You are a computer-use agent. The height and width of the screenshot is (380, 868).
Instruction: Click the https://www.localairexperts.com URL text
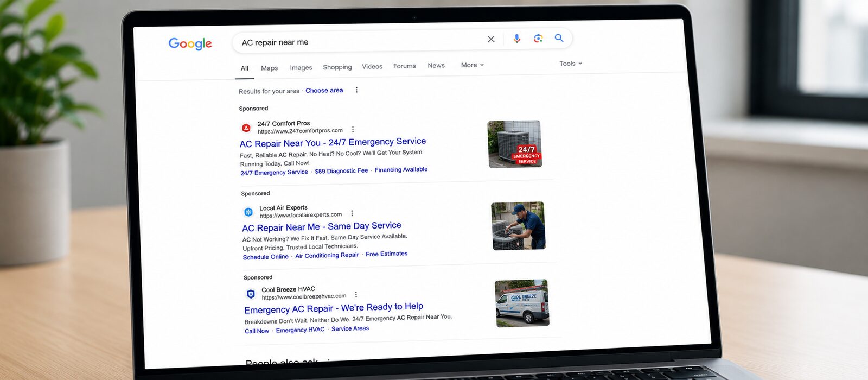pos(301,215)
